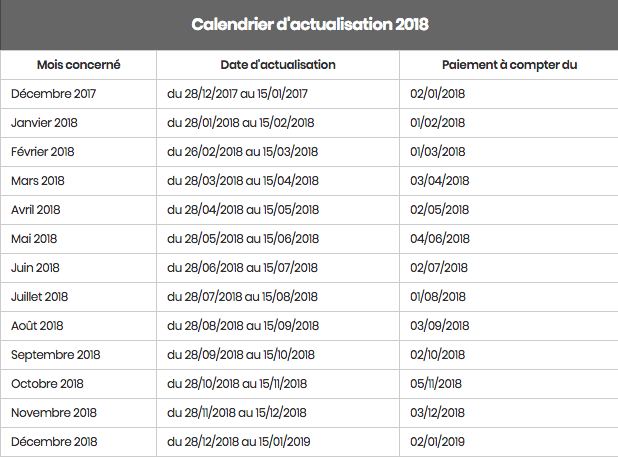This screenshot has height=457, width=618.
Task: Click the date range 'du 28/10/2018 au 15/11/2018'
Action: pos(237,384)
